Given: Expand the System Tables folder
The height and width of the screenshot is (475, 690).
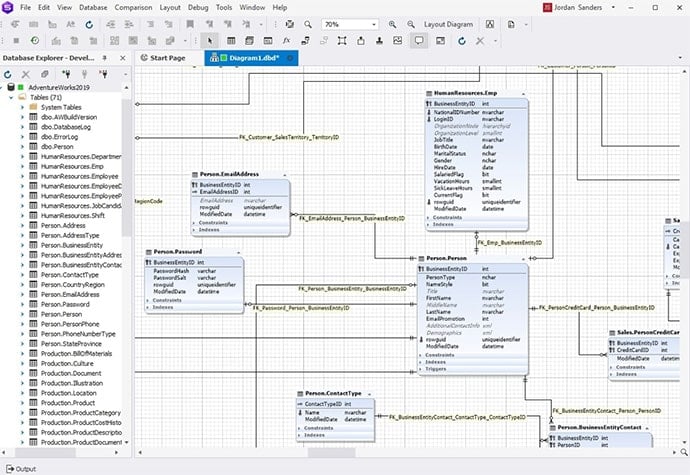Looking at the screenshot, I should [x=22, y=107].
